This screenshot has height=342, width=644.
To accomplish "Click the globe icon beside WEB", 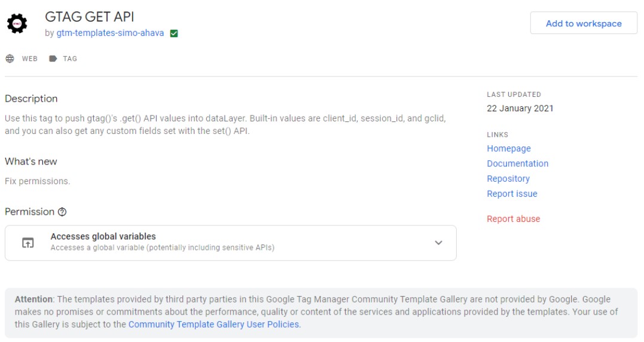I will click(10, 59).
